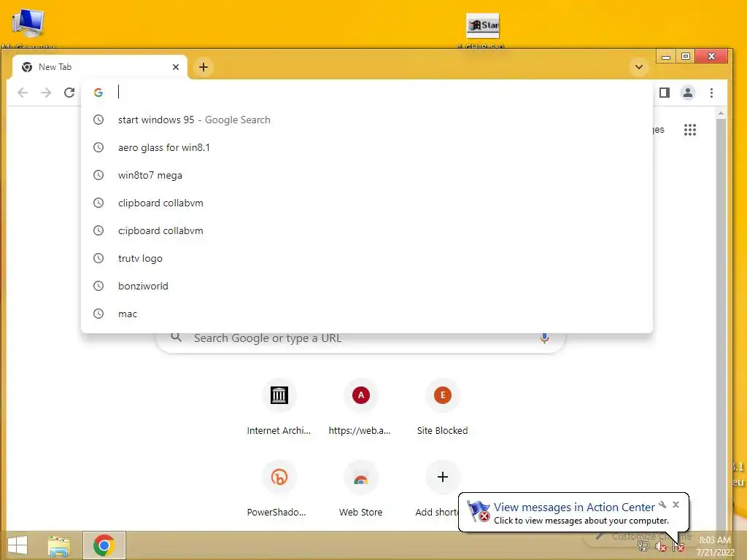Viewport: 747px width, 560px height.
Task: Click the taskbar clock 8:03 AM
Action: click(x=715, y=545)
